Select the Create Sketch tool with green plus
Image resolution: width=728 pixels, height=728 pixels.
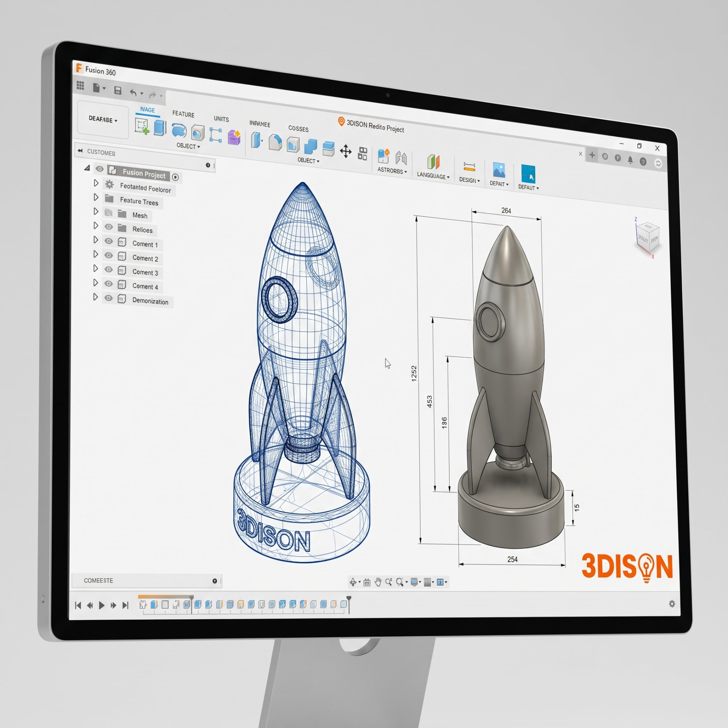point(142,126)
